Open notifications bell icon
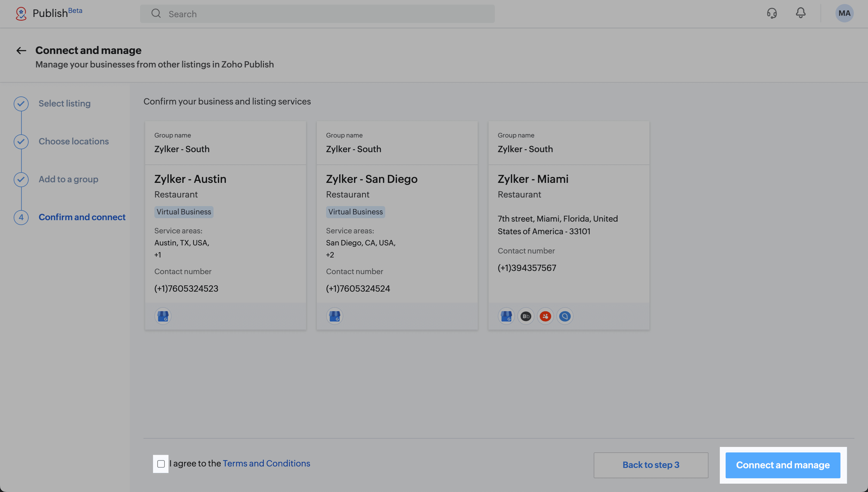Image resolution: width=868 pixels, height=492 pixels. (801, 13)
